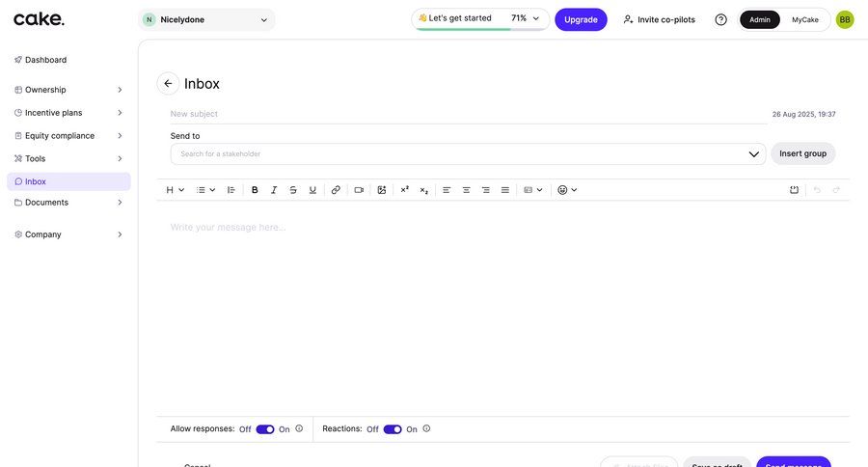Insert a hyperlink using the link icon

(336, 190)
